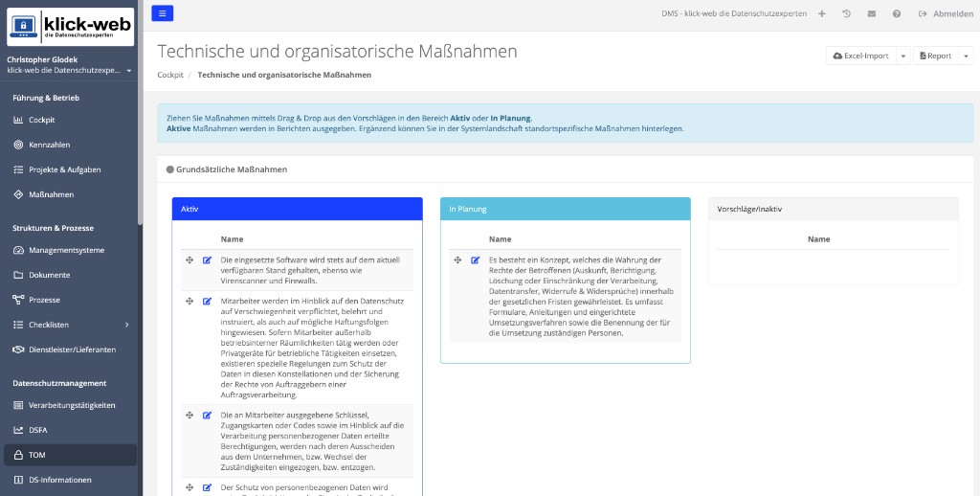Viewport: 980px width, 496px height.
Task: Grab move handle of 'eingesetzte Software' measure
Action: coord(189,260)
